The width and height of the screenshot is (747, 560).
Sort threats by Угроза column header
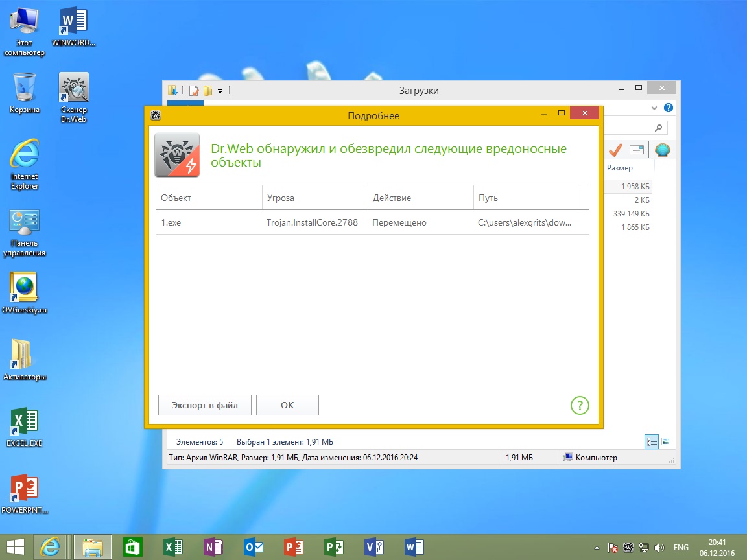pos(314,198)
